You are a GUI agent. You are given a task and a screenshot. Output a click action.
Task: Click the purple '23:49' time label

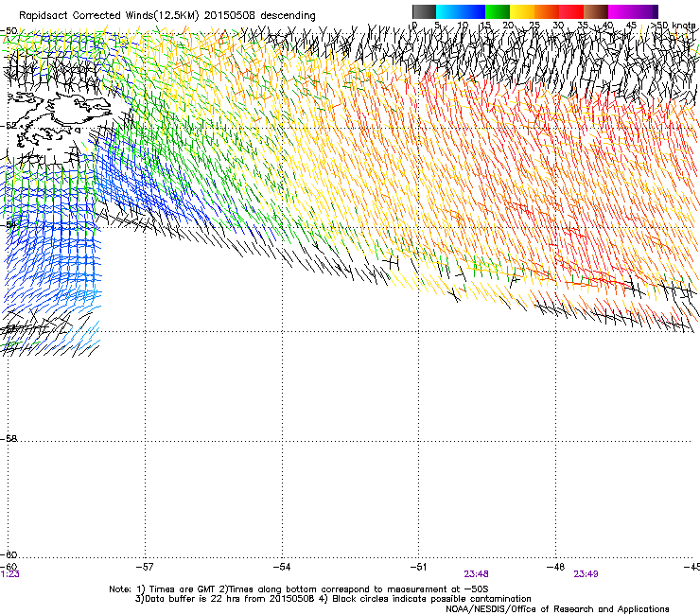click(586, 574)
